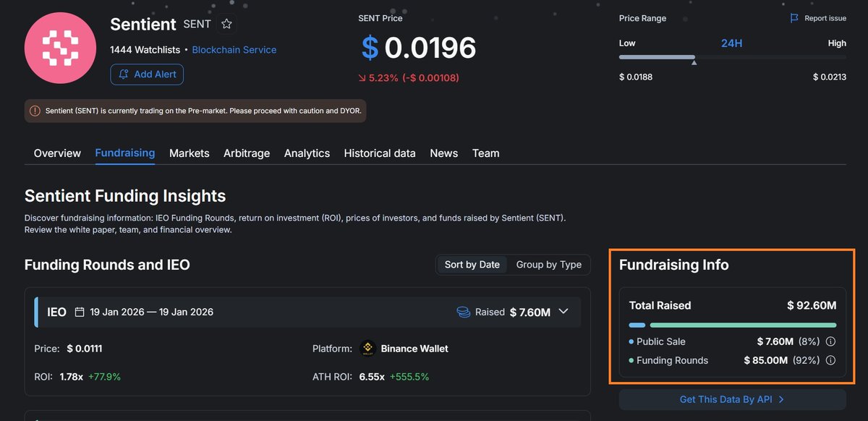Click the coins icon next to Raised
The height and width of the screenshot is (421, 868).
click(x=463, y=312)
